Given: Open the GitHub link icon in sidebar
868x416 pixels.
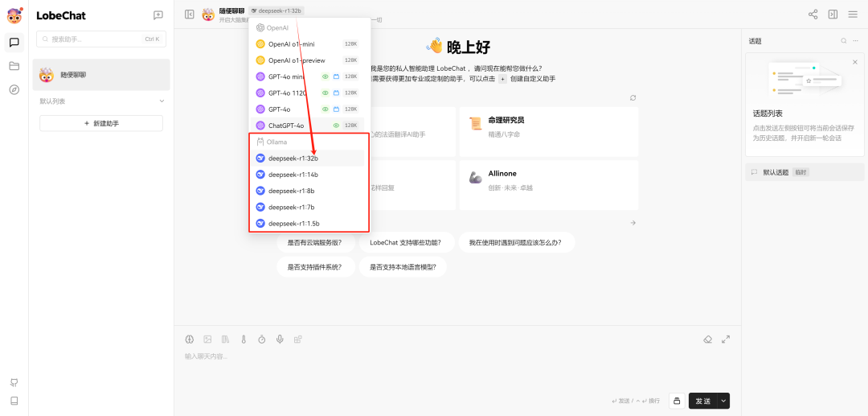Looking at the screenshot, I should [x=14, y=382].
